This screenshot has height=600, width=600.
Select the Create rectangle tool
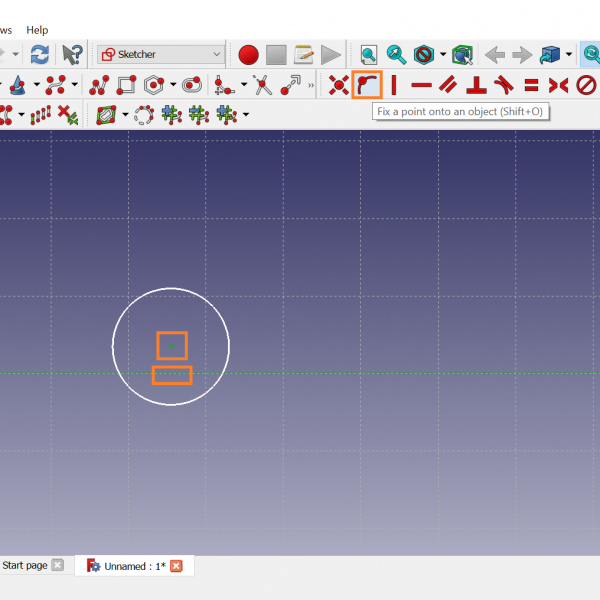126,85
